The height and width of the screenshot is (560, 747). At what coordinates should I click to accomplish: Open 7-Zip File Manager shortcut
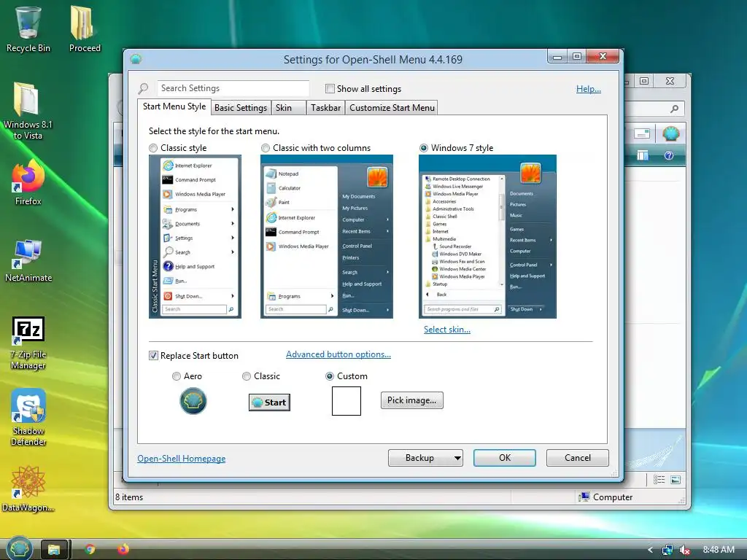28,343
